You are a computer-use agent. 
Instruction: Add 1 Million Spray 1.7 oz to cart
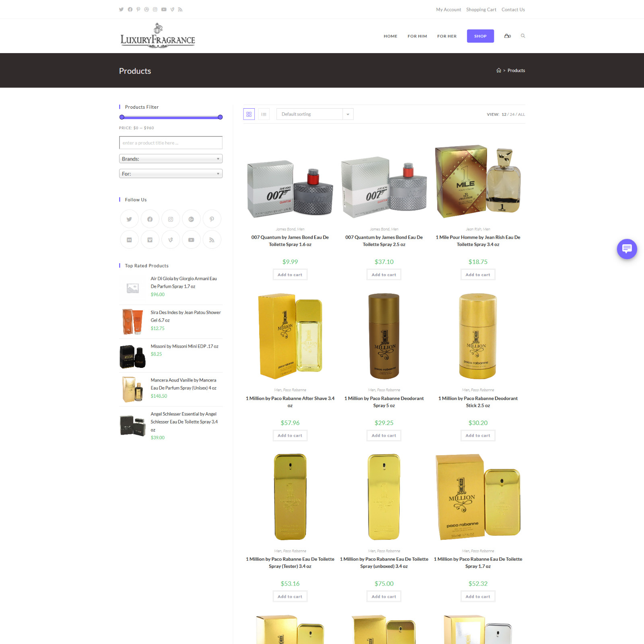[x=478, y=597]
